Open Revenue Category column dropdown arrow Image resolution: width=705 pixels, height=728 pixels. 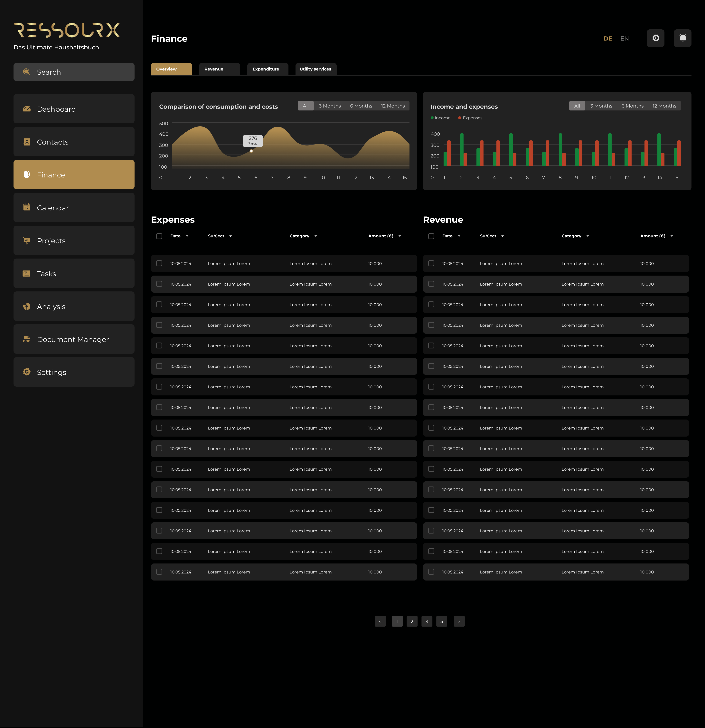tap(588, 236)
